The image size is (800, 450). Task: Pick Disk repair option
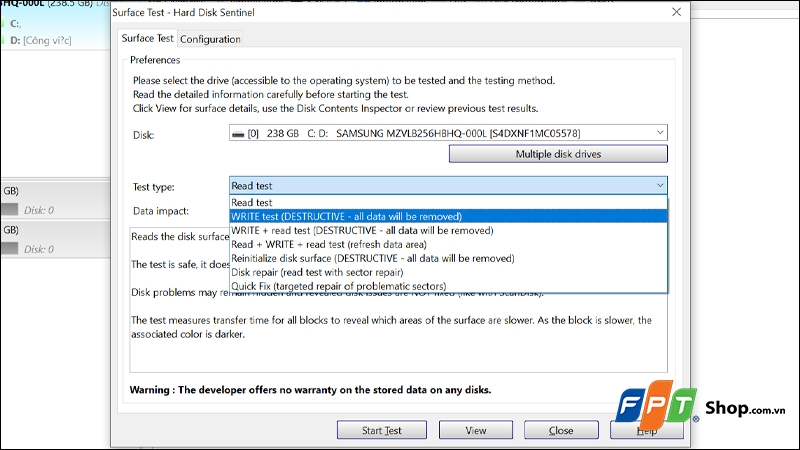click(448, 272)
